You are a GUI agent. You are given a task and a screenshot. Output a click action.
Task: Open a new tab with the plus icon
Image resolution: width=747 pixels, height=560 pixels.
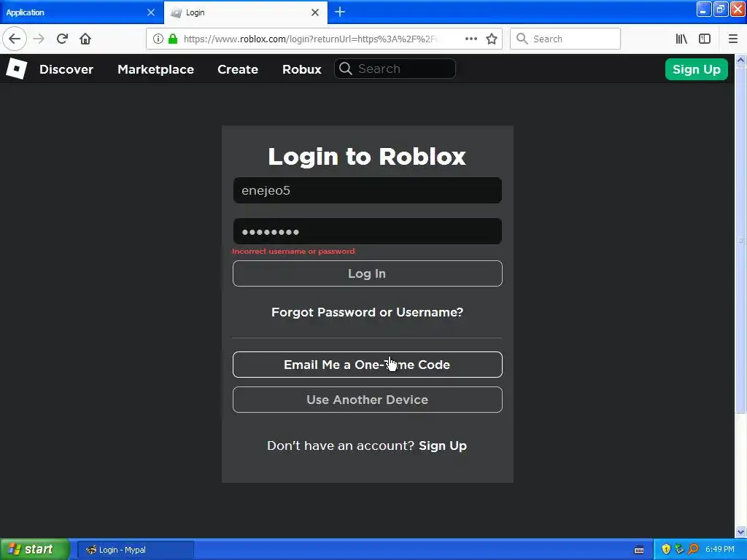pyautogui.click(x=340, y=12)
